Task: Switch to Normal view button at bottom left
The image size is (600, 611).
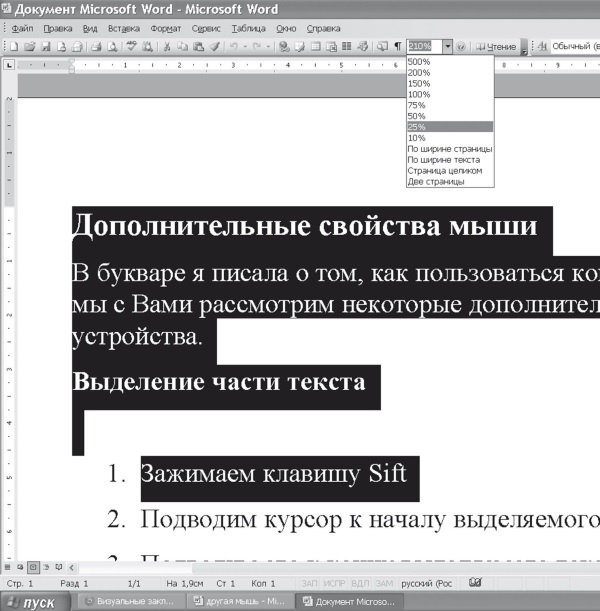Action: [7, 567]
